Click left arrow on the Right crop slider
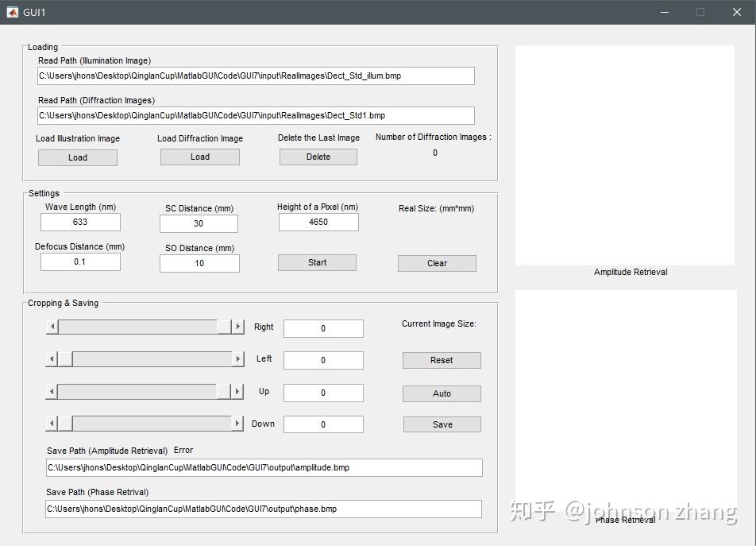 point(51,327)
